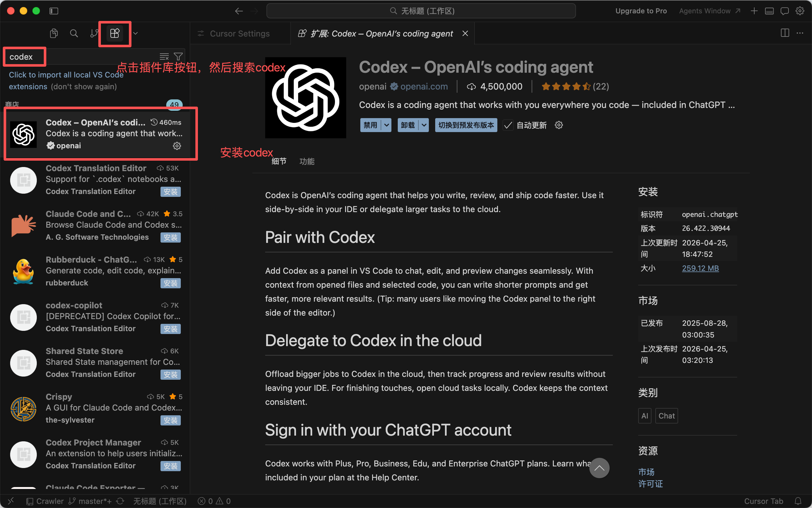Close the Codex extension tab
The height and width of the screenshot is (508, 812).
point(465,34)
